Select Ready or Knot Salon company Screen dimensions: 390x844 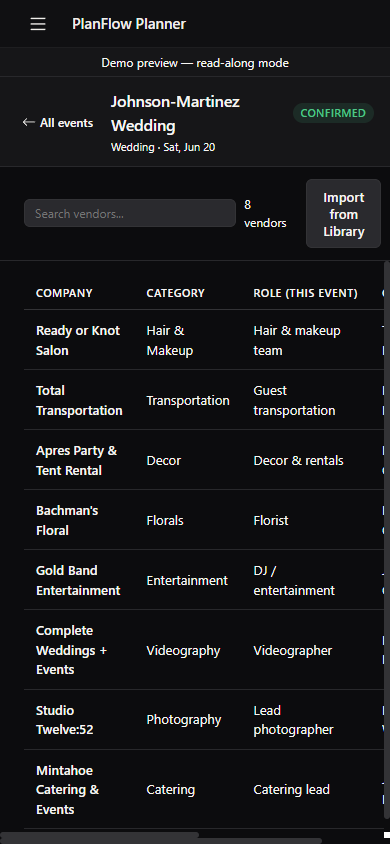(x=78, y=340)
